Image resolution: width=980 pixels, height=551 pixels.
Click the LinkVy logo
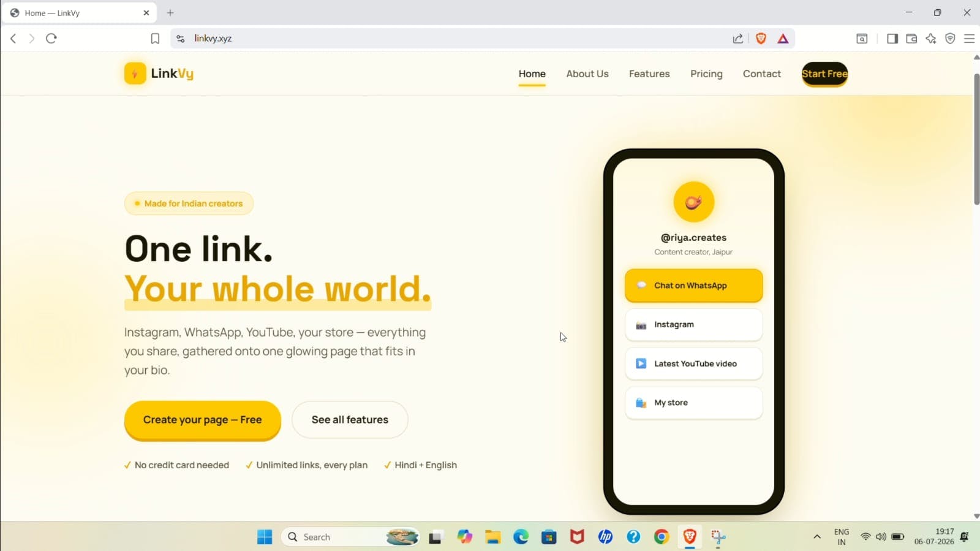[x=159, y=74]
